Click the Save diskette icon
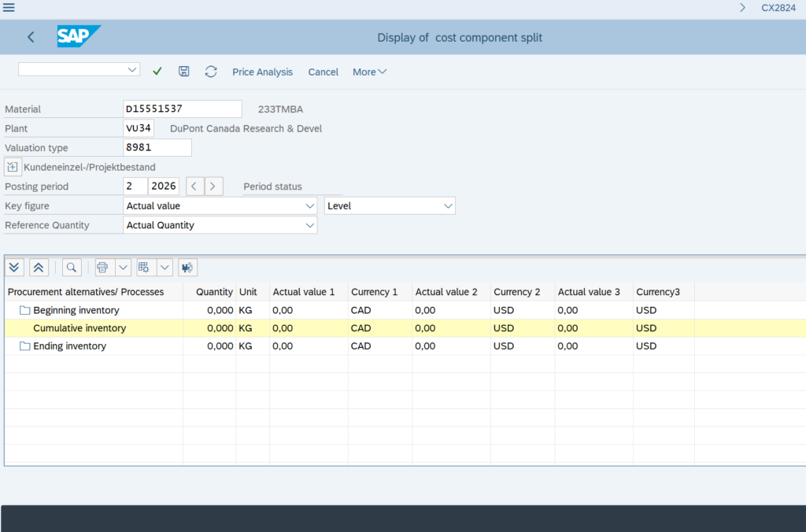 (x=184, y=72)
